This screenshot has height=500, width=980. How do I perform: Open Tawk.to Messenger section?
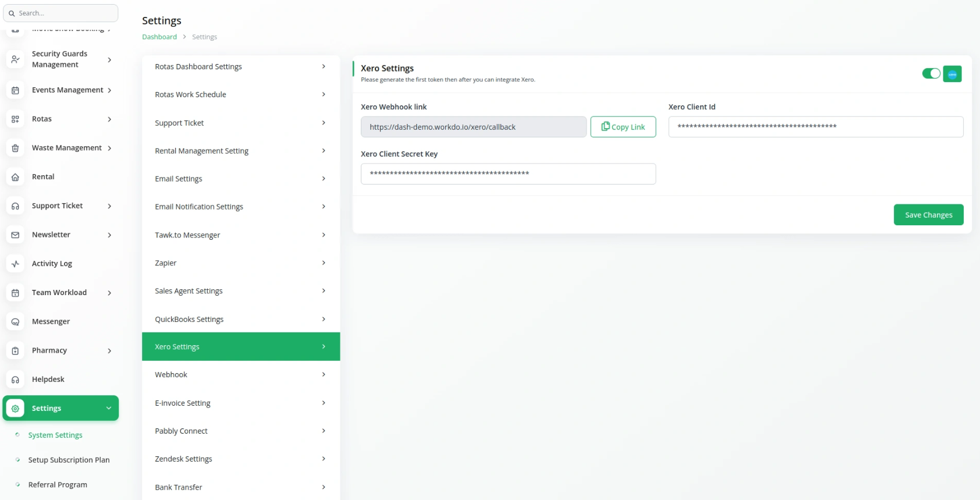tap(241, 235)
